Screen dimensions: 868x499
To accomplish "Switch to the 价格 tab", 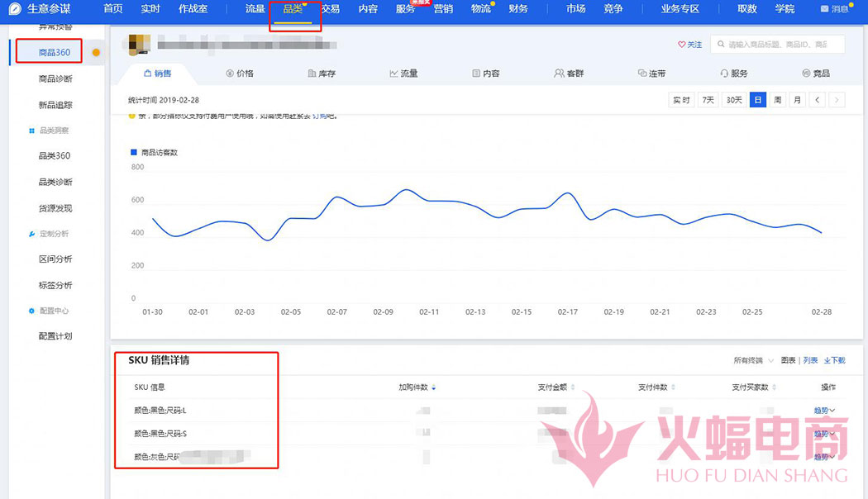I will pos(240,73).
